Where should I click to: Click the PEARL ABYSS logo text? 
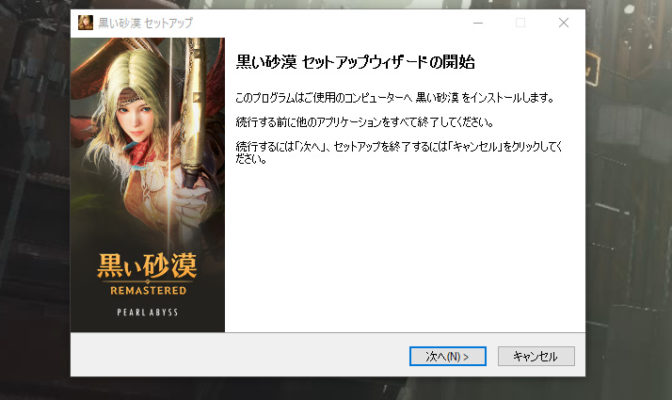pyautogui.click(x=147, y=312)
